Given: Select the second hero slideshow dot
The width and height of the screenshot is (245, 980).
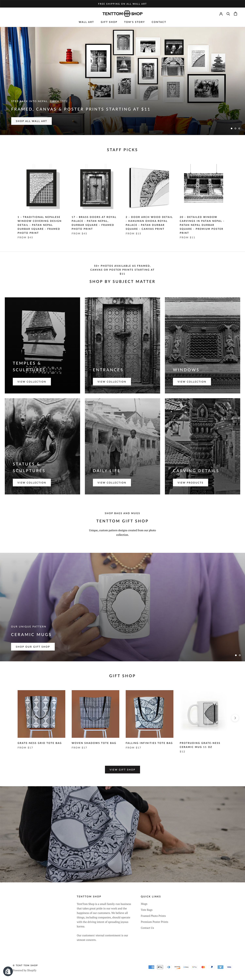Looking at the screenshot, I should point(235,128).
